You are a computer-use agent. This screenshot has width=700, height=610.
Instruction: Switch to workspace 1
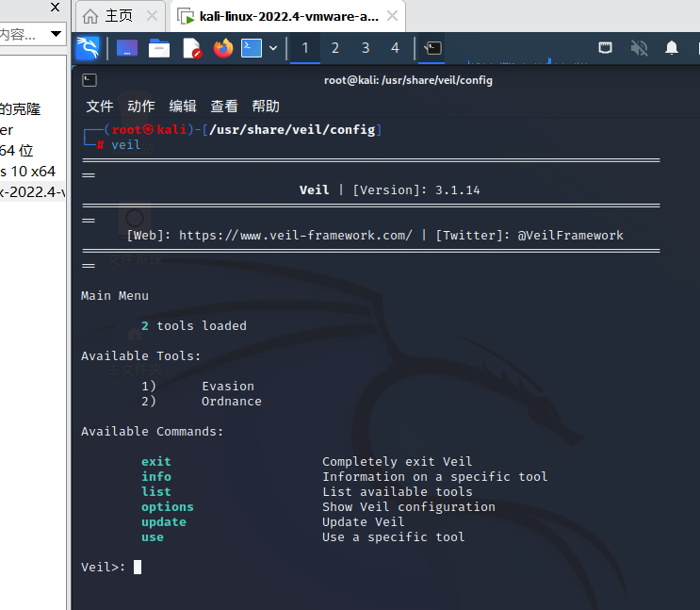tap(305, 48)
